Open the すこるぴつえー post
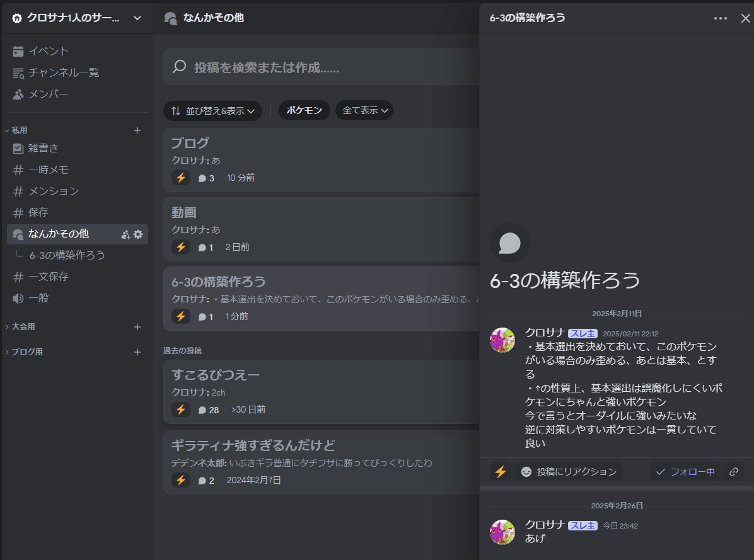 pyautogui.click(x=322, y=392)
